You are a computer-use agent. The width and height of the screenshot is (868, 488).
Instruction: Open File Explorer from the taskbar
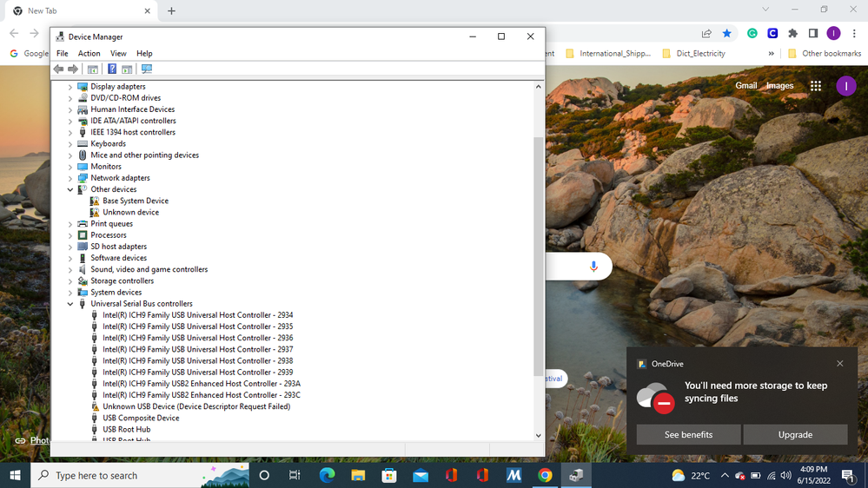[358, 475]
